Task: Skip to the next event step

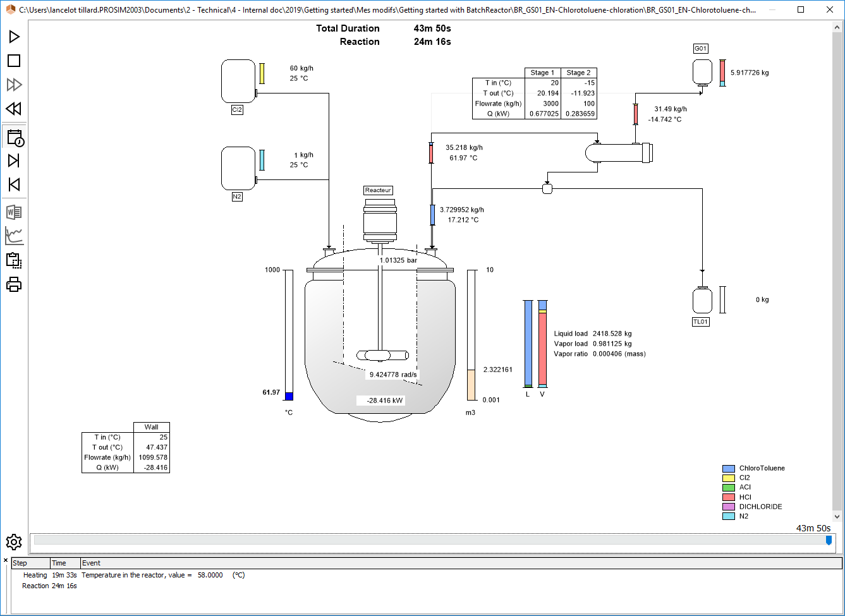Action: click(14, 160)
